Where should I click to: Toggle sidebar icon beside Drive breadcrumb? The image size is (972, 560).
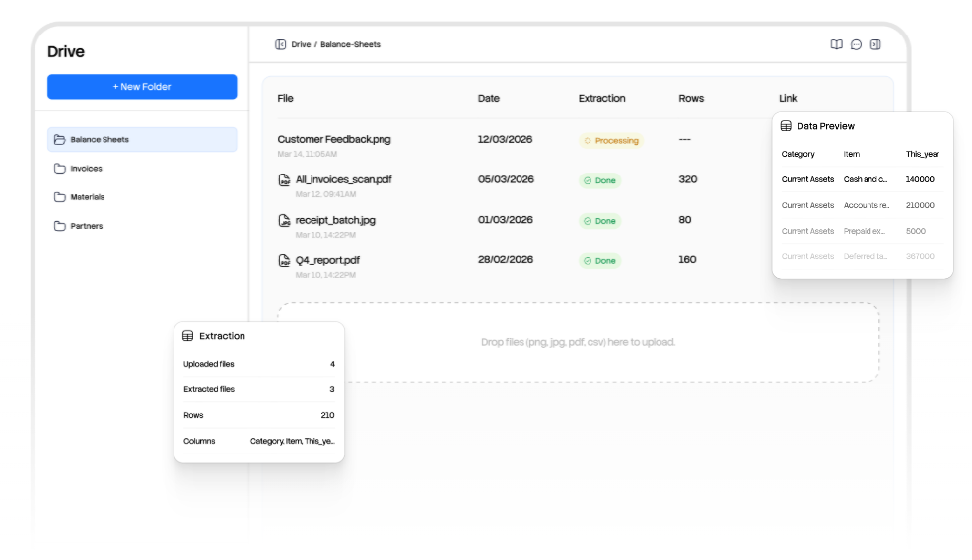(280, 44)
